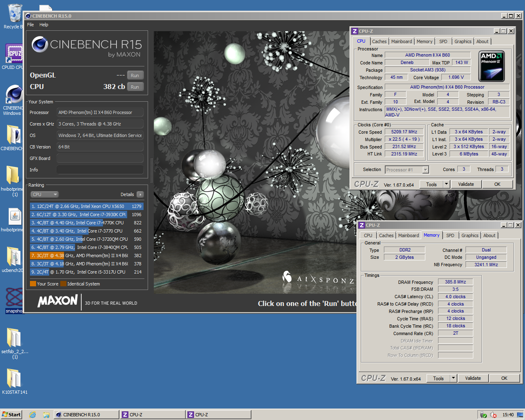Image resolution: width=525 pixels, height=420 pixels.
Task: Click the CINEBENCH R15.0 taskbar button
Action: 86,415
